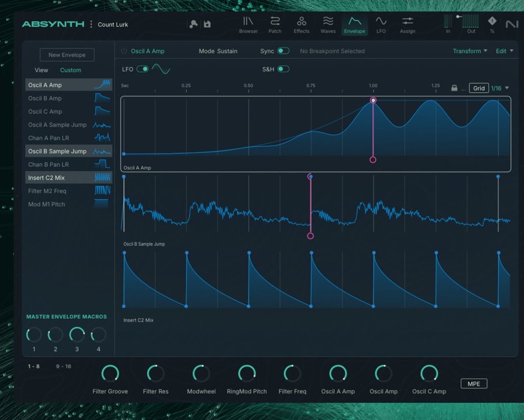This screenshot has width=524, height=420.
Task: Change the Mode Sustain setting
Action: tap(218, 51)
